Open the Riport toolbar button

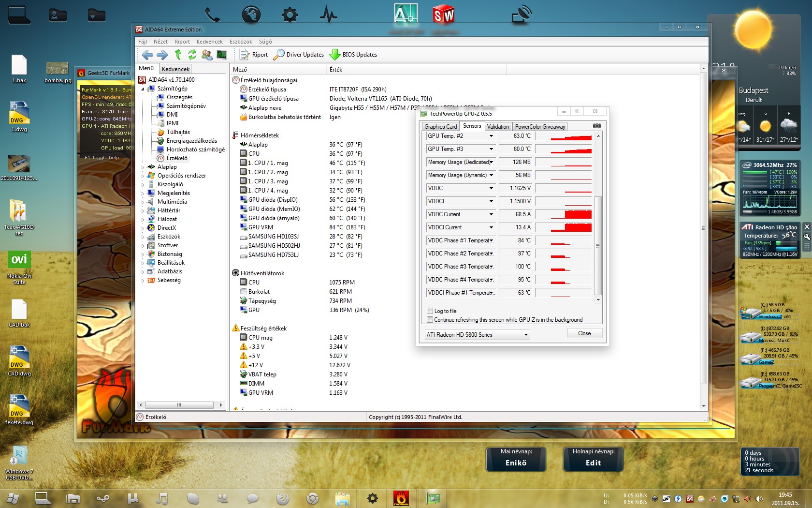point(254,55)
